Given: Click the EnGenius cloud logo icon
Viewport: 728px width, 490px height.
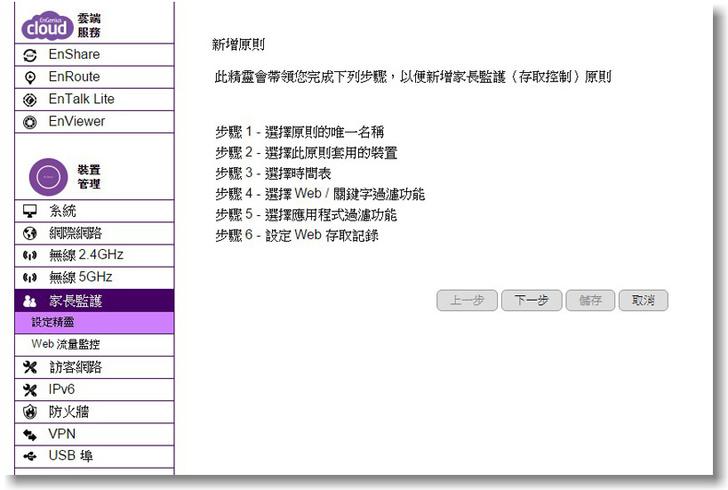Looking at the screenshot, I should [47, 26].
